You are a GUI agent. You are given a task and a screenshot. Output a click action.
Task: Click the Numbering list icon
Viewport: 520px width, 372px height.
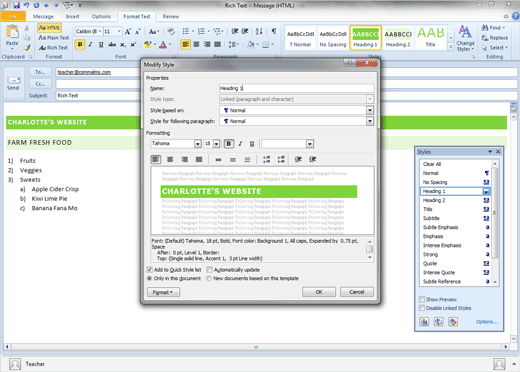[201, 31]
